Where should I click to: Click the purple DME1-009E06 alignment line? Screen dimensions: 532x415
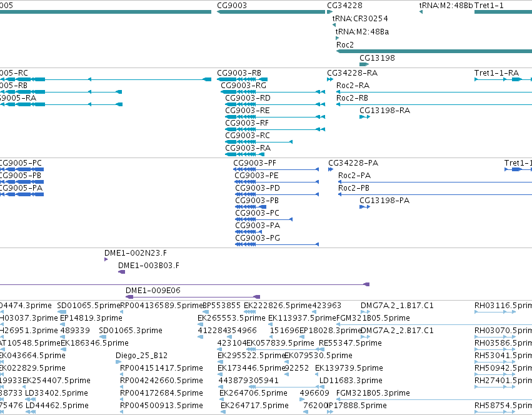pos(193,297)
